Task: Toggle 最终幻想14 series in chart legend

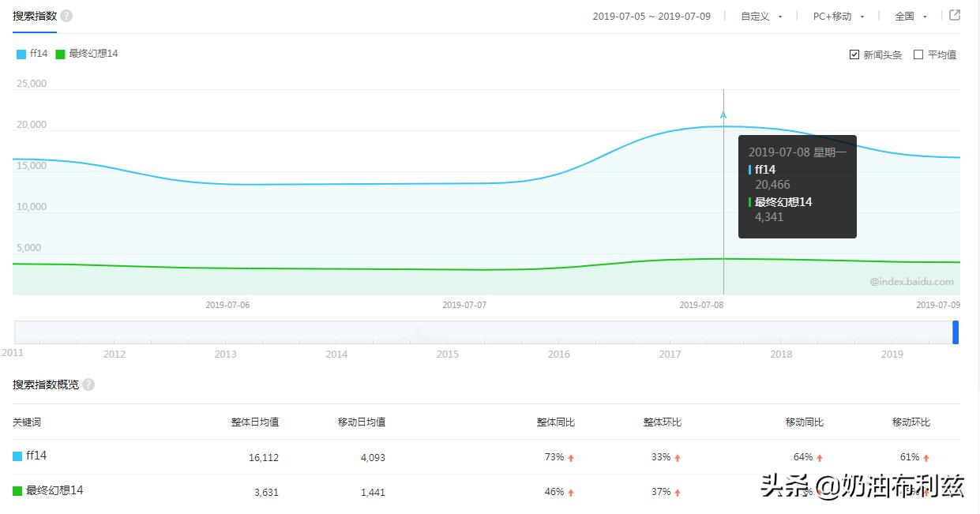Action: [87, 54]
